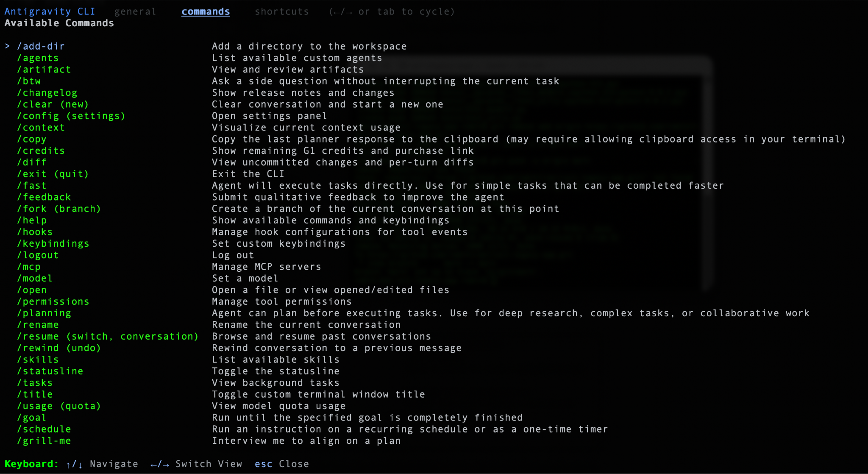
Task: Pick the /btw side question command
Action: 29,81
